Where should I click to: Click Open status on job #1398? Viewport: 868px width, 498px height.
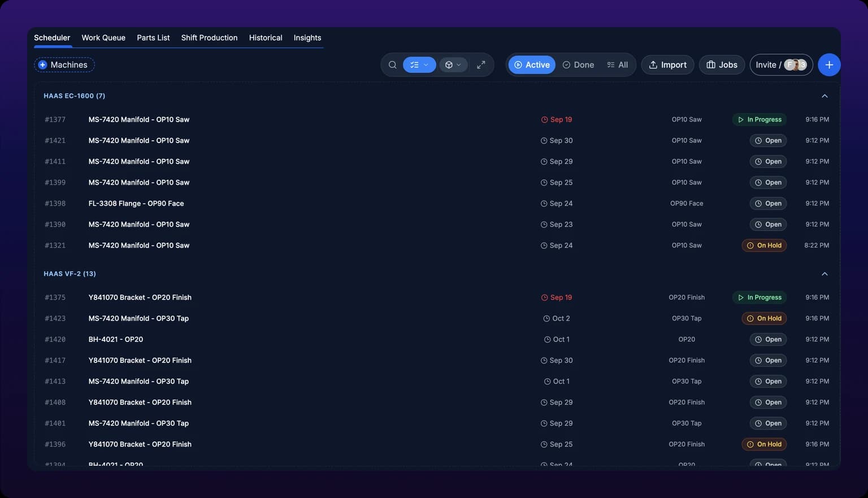click(768, 203)
